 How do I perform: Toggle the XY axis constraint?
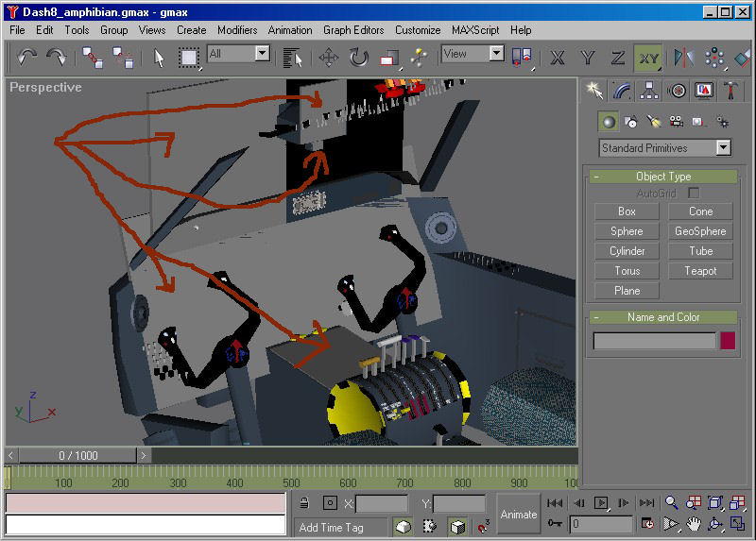(648, 58)
